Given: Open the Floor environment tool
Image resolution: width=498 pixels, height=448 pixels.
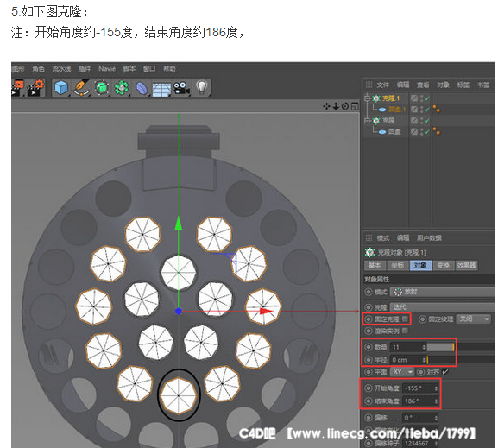Looking at the screenshot, I should coord(161,89).
